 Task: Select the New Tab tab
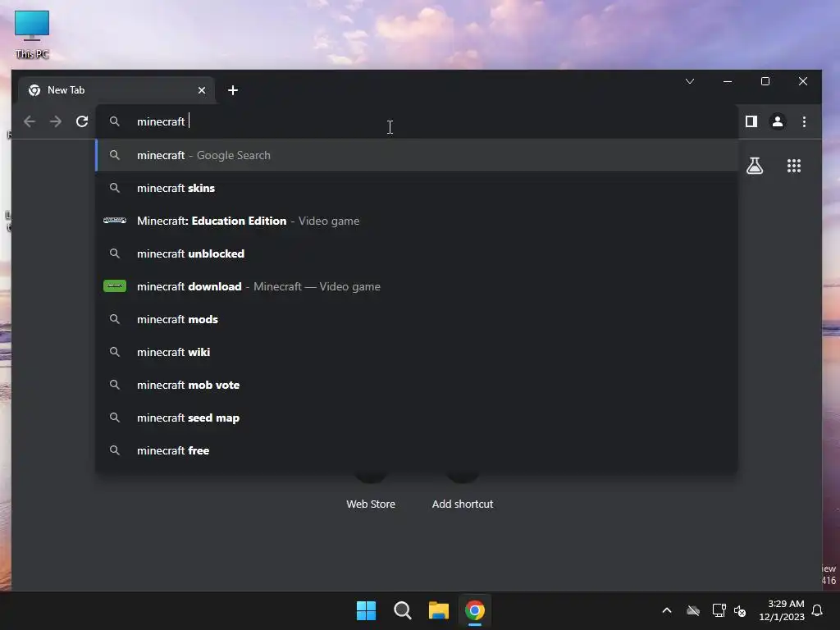tap(116, 90)
